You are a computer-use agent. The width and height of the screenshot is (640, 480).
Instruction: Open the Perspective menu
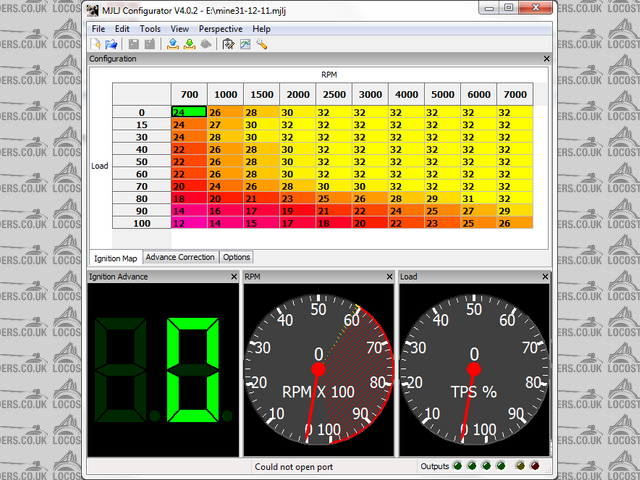[220, 29]
